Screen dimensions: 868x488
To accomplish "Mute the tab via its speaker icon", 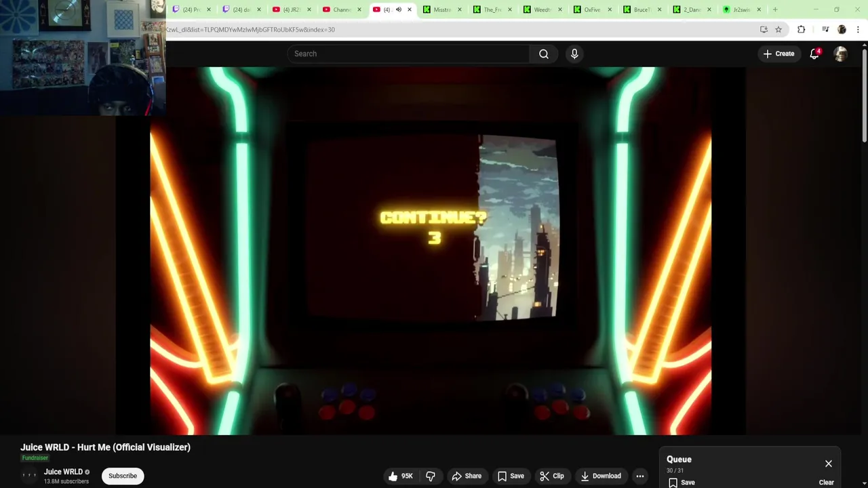I will pos(398,9).
